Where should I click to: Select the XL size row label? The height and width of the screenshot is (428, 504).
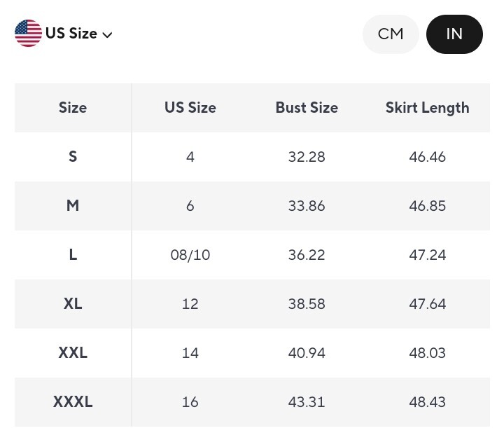click(x=73, y=304)
